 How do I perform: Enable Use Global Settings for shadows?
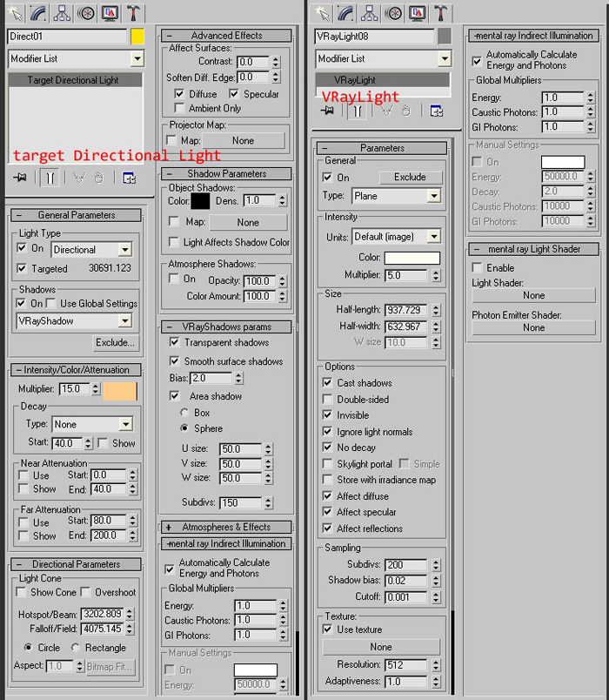pos(51,303)
